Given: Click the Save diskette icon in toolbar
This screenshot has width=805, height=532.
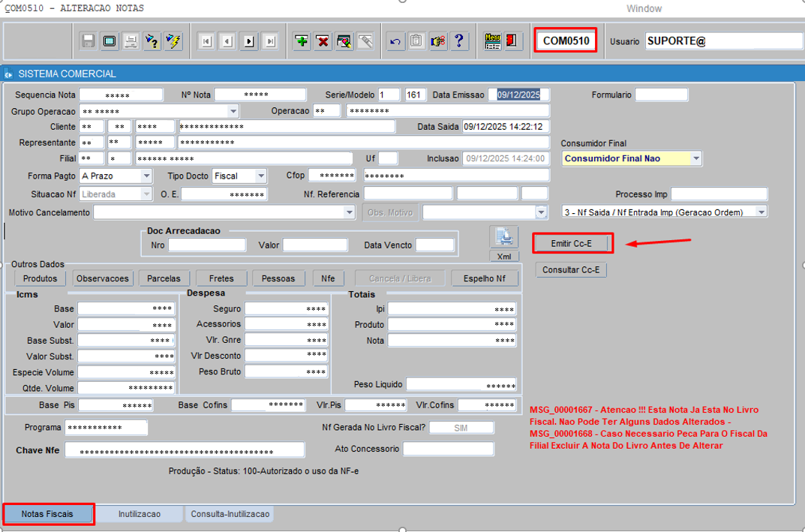Looking at the screenshot, I should (88, 41).
